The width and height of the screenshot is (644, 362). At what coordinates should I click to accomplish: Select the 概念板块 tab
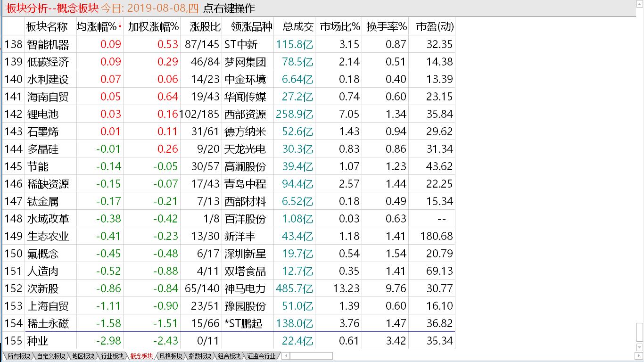click(x=141, y=356)
